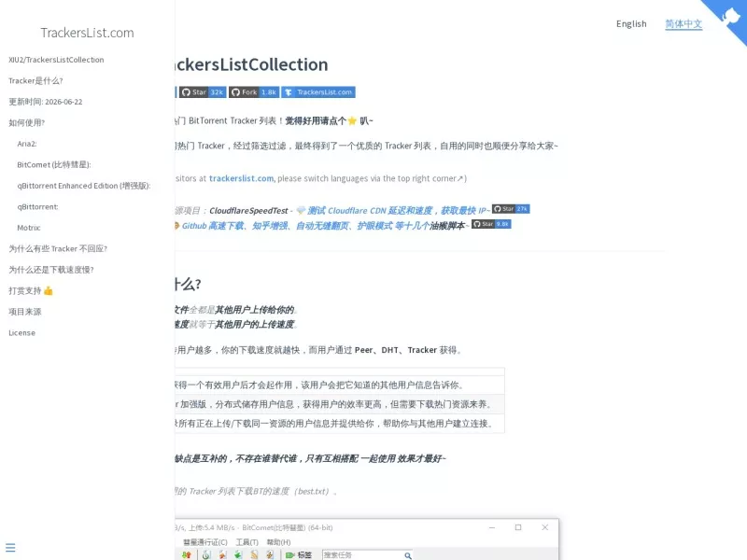Click the CloudflareSpeedTest Star 27k badge

511,208
